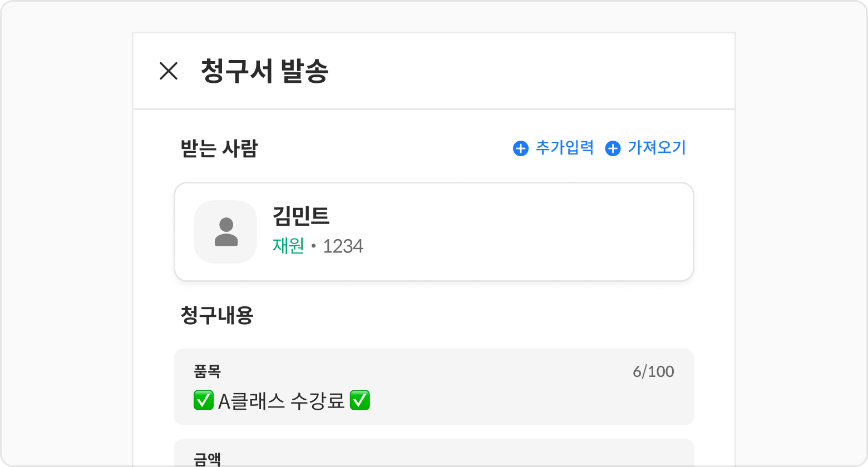Focus the 품목 input field text
868x467 pixels.
pos(434,401)
